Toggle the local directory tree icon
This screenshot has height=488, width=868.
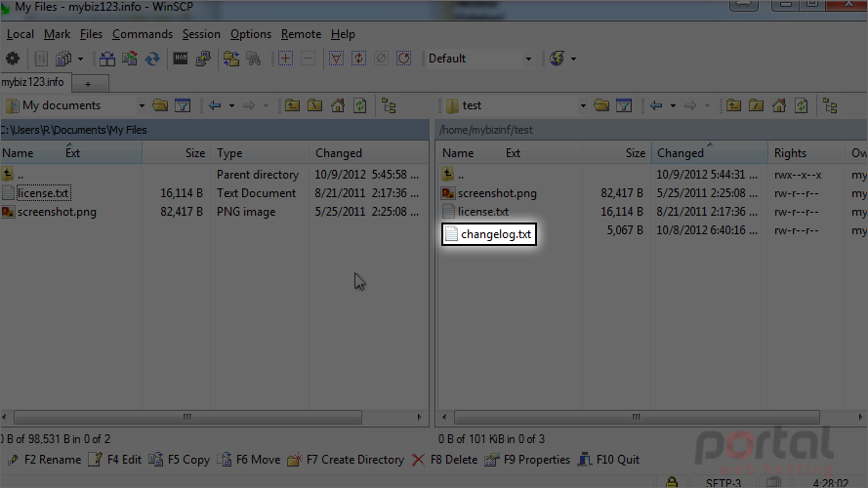(389, 105)
